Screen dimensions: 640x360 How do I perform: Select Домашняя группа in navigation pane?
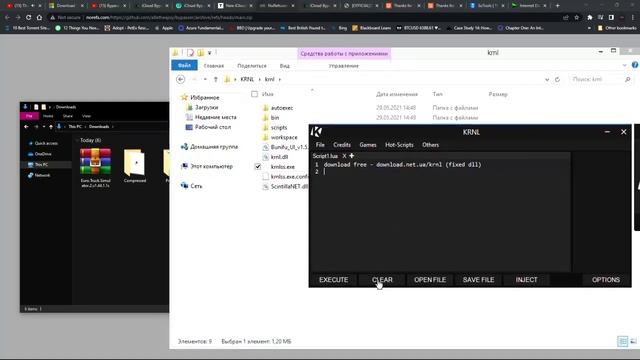pos(213,147)
